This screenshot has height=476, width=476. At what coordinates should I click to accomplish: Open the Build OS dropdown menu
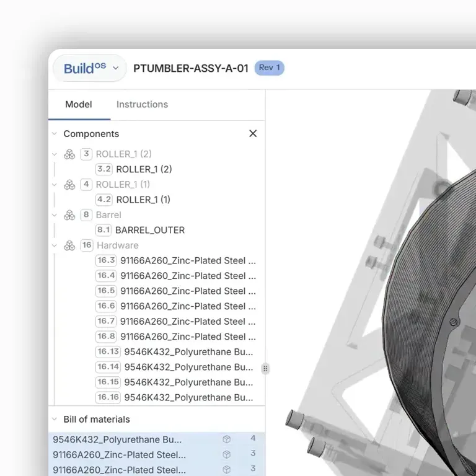90,68
